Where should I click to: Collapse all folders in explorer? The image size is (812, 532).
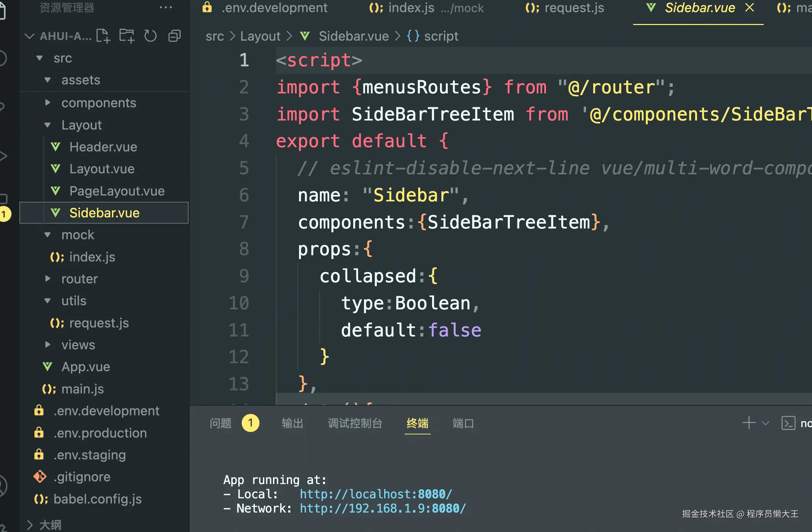point(174,36)
